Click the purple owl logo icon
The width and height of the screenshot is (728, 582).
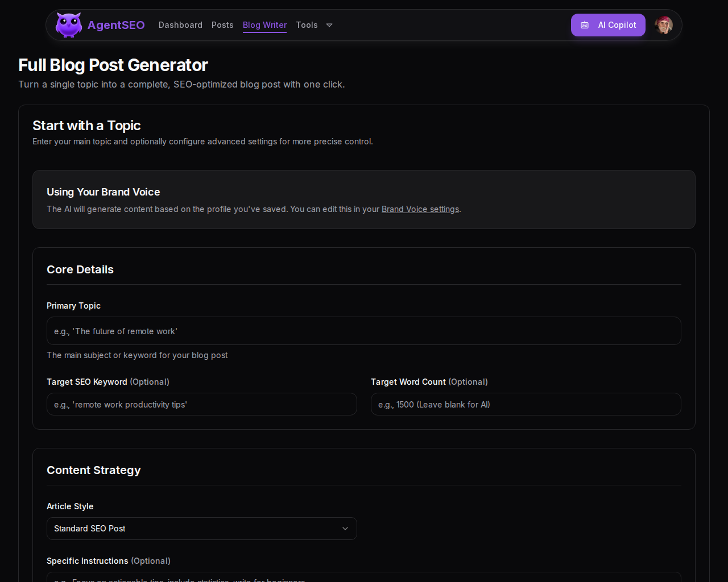[69, 25]
